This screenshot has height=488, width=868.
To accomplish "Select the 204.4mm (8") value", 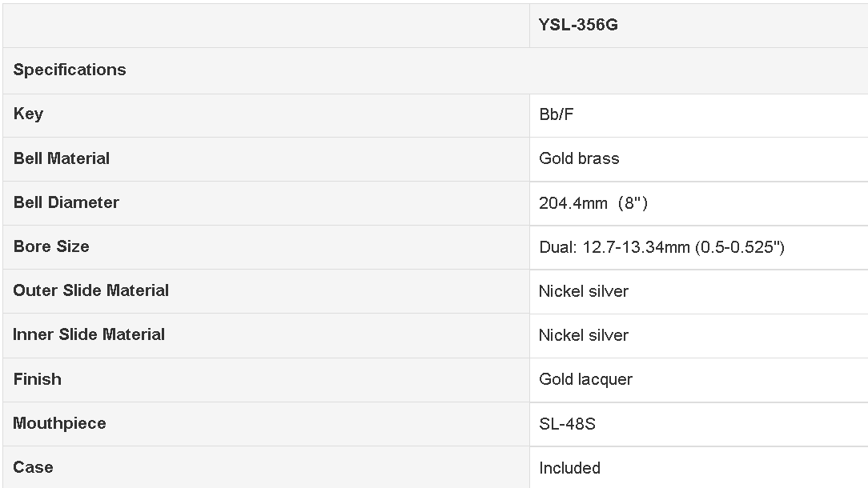I will (593, 203).
